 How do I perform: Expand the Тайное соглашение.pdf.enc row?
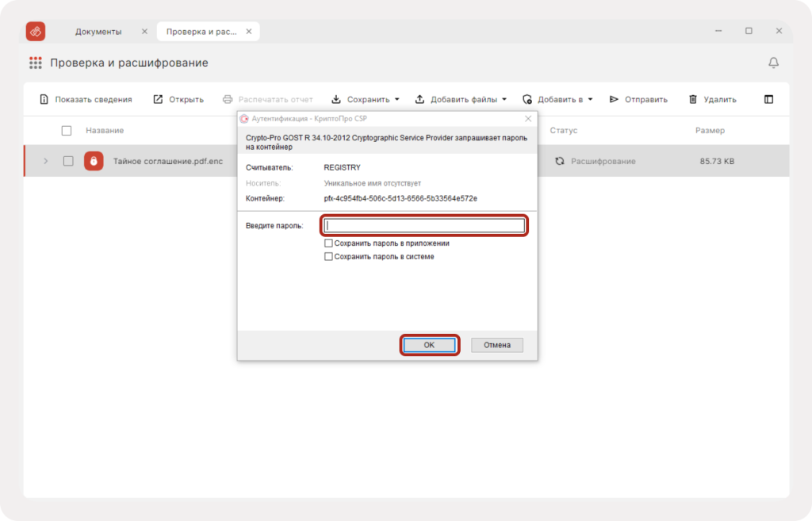[45, 161]
